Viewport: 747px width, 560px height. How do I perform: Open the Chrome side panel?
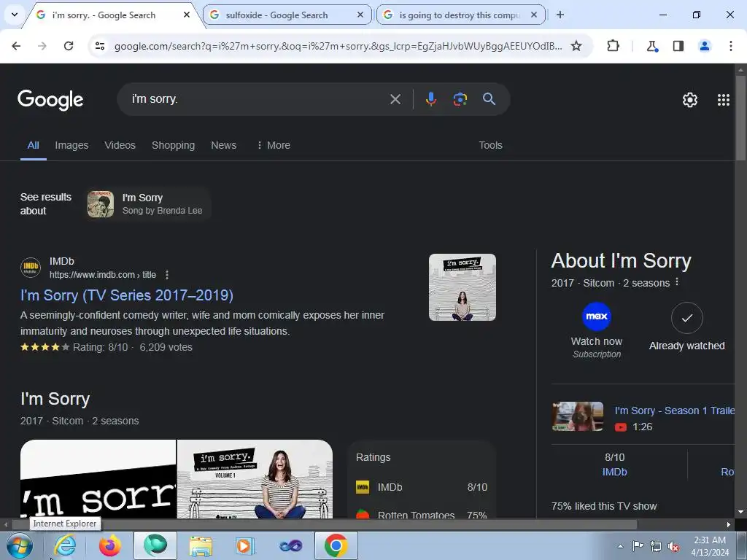678,46
